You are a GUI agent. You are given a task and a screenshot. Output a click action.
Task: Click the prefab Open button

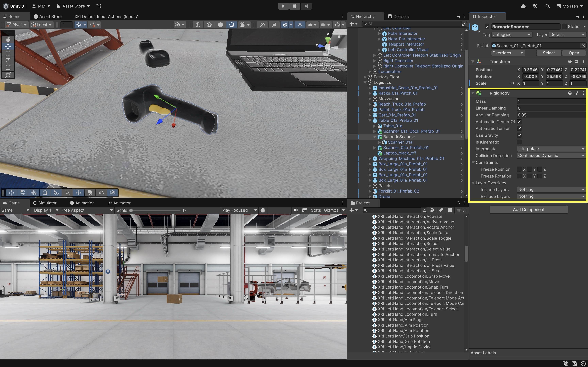[x=574, y=53]
